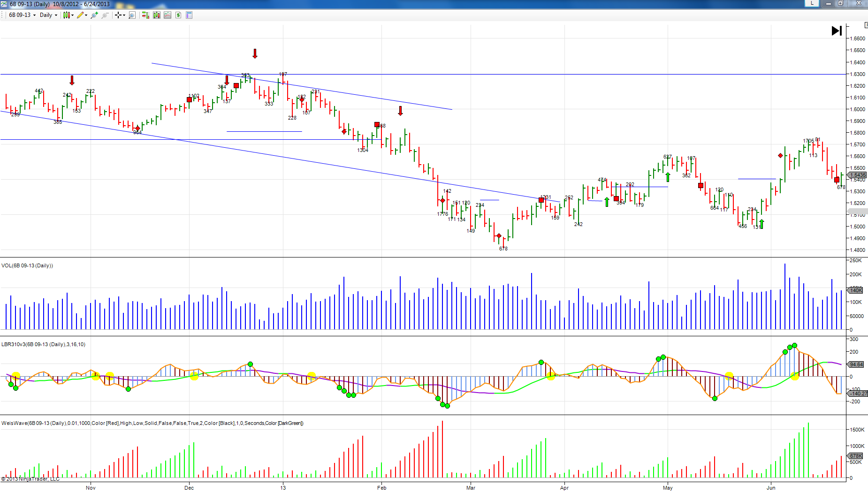
Task: Click the 13 year label on time axis
Action: coord(283,488)
